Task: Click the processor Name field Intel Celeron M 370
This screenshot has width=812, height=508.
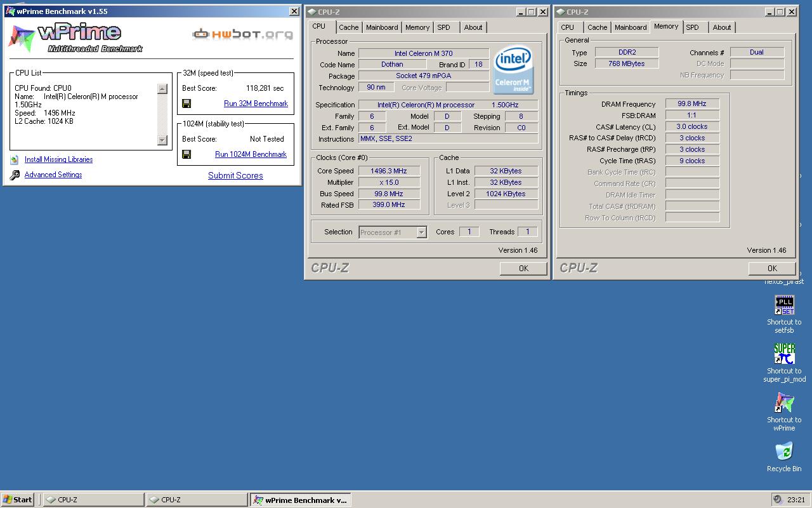Action: pyautogui.click(x=424, y=53)
